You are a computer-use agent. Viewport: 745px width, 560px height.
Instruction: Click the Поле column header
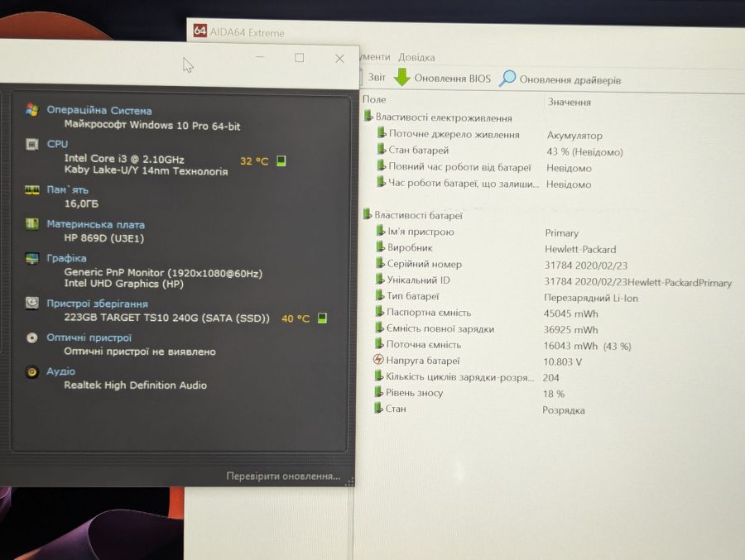pos(374,99)
